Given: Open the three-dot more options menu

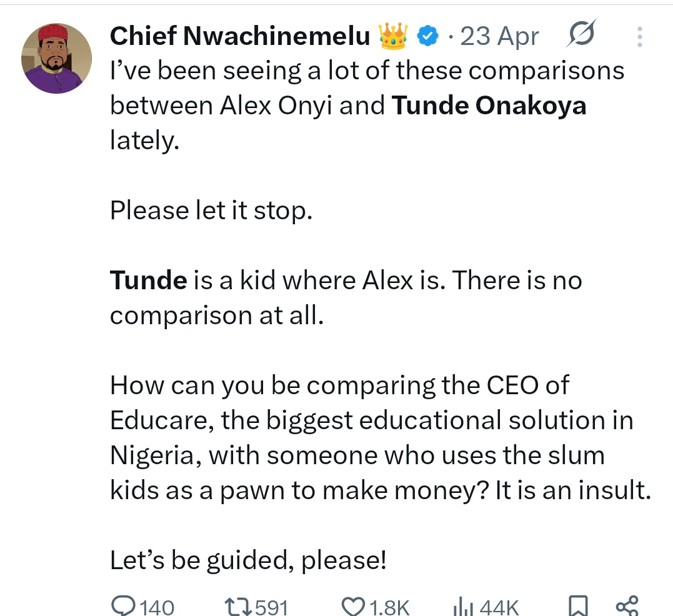Looking at the screenshot, I should point(639,37).
